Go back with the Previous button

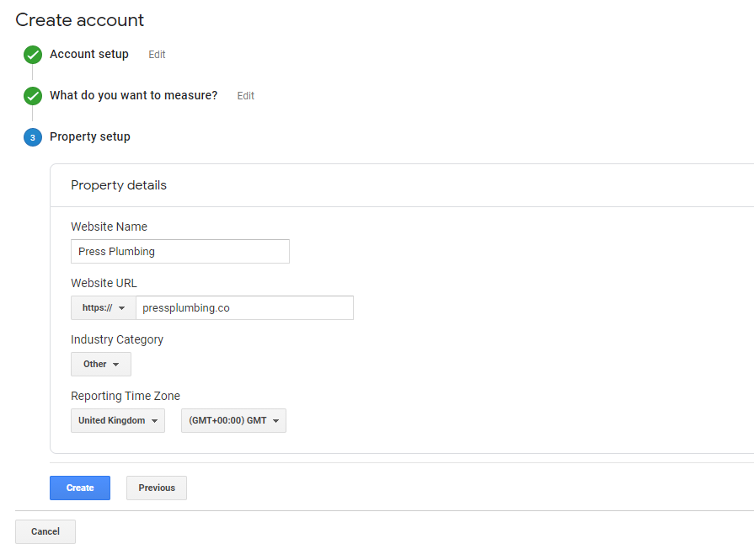(x=157, y=488)
